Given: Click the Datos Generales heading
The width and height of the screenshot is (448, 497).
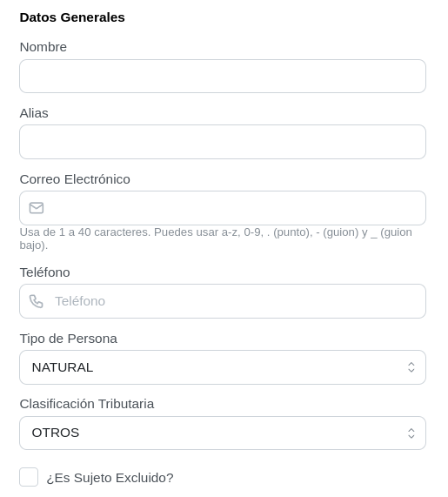Looking at the screenshot, I should tap(72, 17).
